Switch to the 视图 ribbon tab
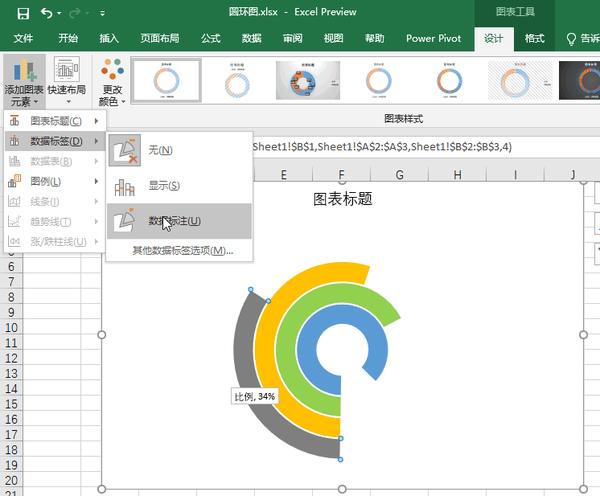The width and height of the screenshot is (600, 496). 334,38
